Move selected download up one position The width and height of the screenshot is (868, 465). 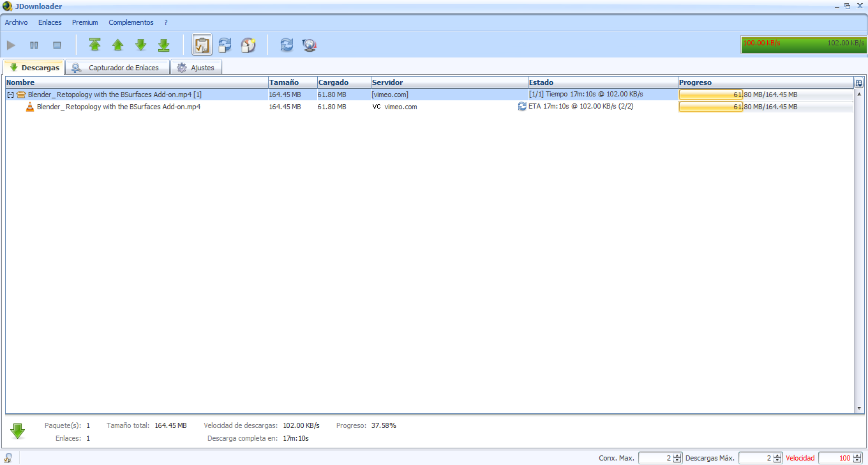(x=118, y=45)
